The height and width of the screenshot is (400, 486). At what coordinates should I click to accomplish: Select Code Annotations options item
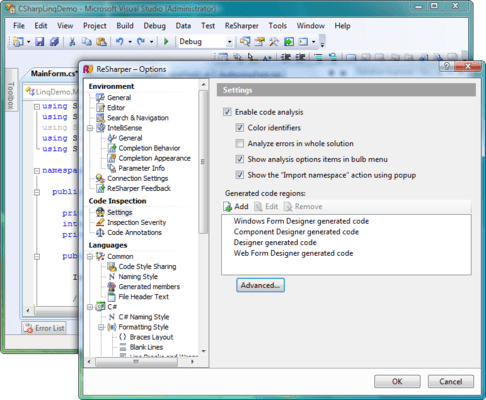coord(135,232)
